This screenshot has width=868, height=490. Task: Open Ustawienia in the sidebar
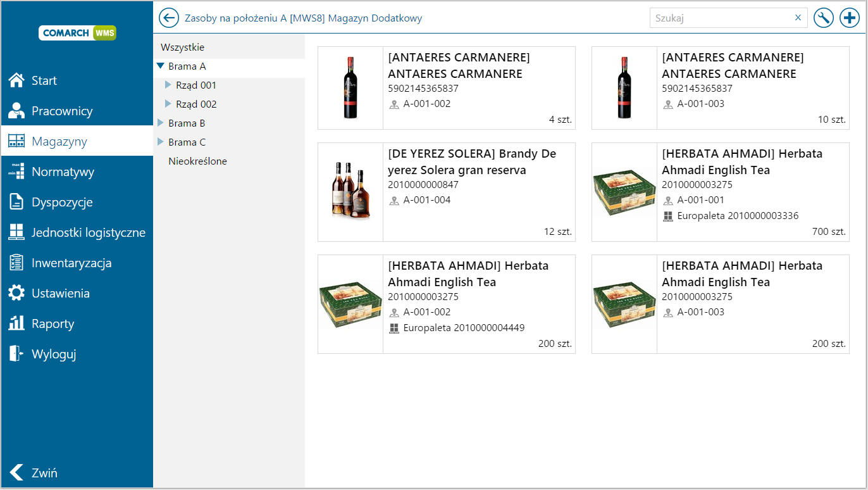tap(77, 293)
